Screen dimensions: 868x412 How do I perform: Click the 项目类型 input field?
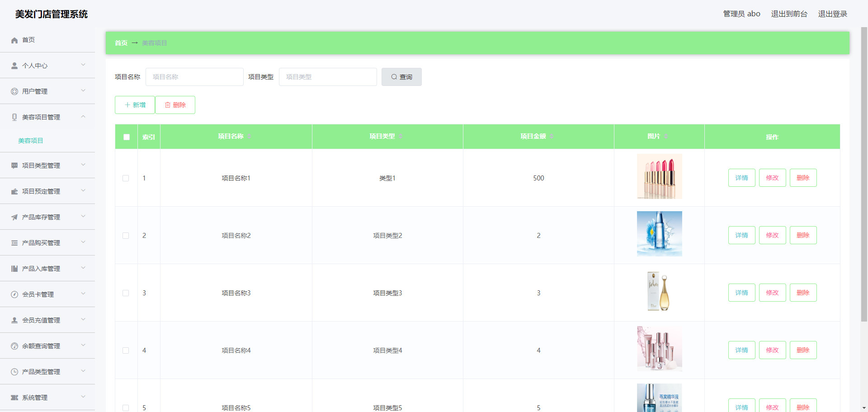coord(328,77)
